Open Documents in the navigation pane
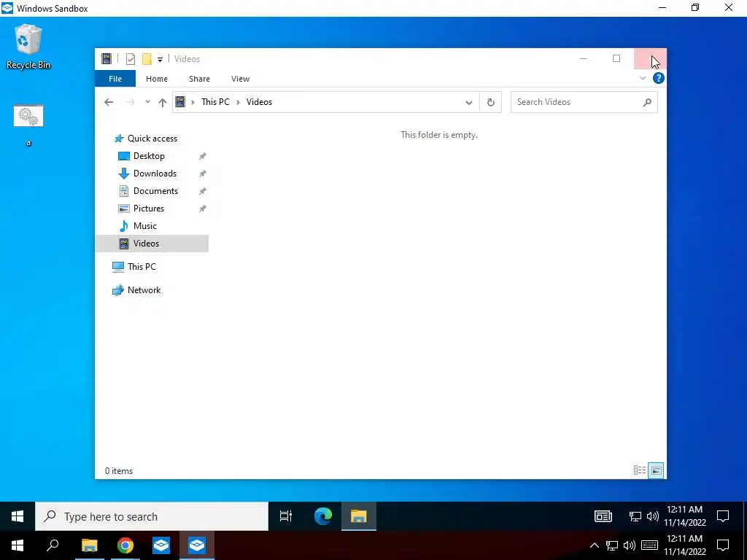Viewport: 747px width, 560px height. click(x=155, y=191)
